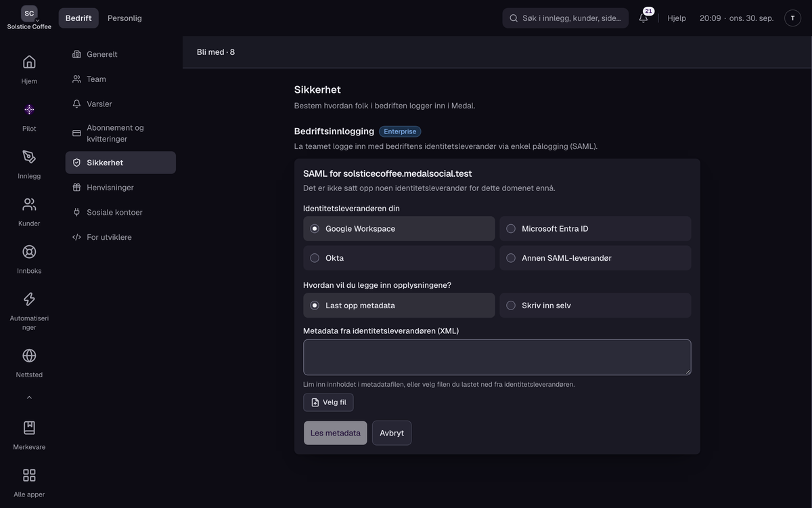Click the Enterprise badge

tap(400, 131)
